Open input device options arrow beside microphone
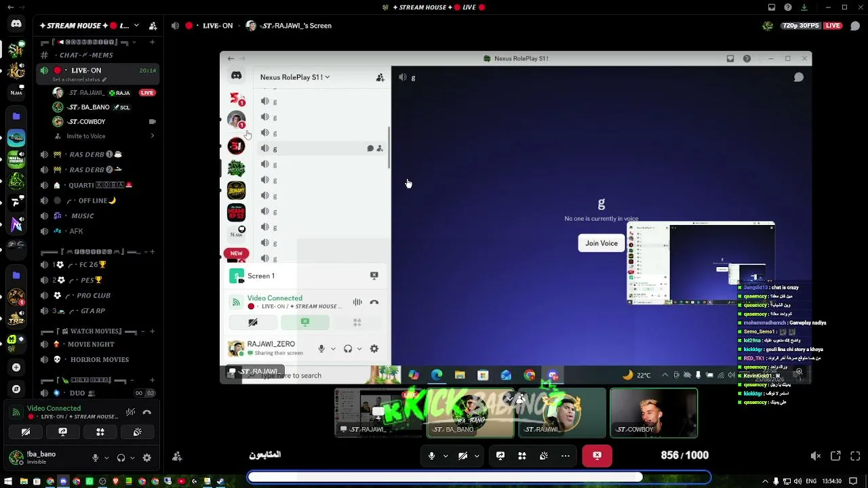Viewport: 868px width, 488px height. [x=106, y=457]
